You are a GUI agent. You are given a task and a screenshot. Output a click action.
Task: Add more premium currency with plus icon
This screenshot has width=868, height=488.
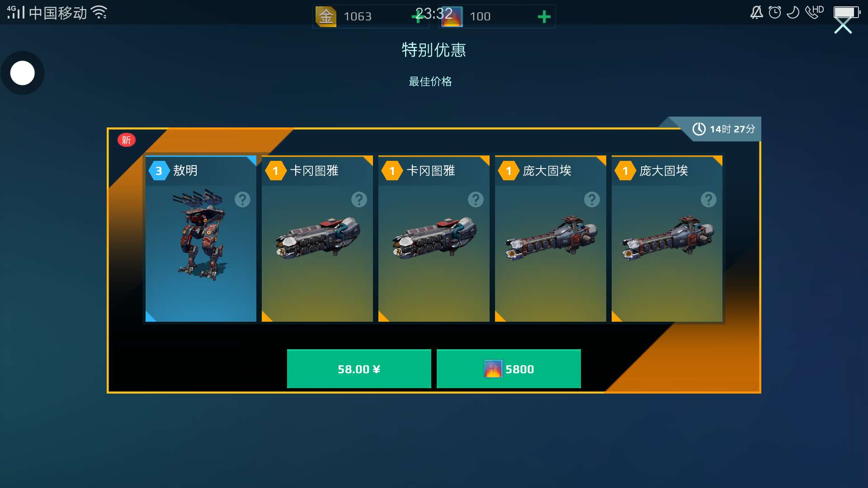pyautogui.click(x=544, y=17)
